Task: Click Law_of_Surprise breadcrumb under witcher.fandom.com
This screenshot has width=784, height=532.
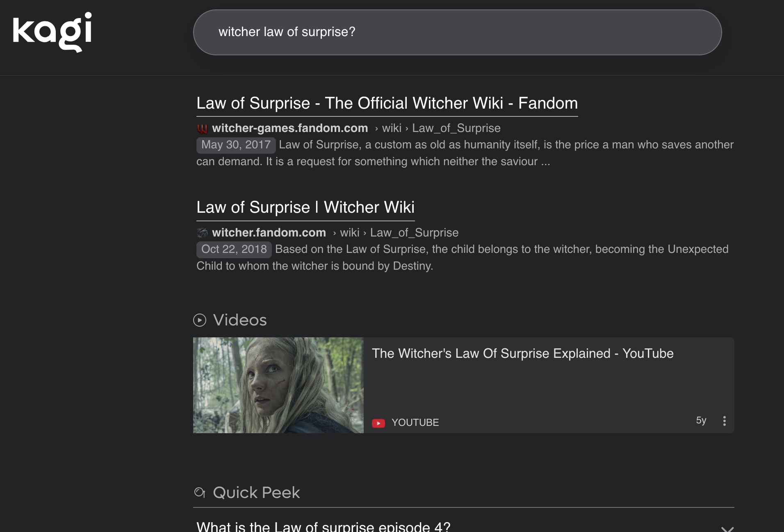Action: coord(414,233)
